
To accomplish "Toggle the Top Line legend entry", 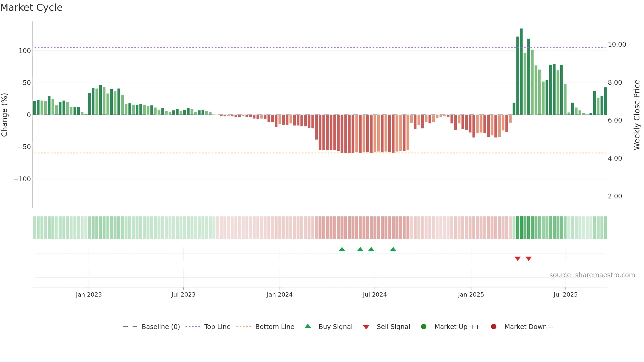I will (208, 327).
